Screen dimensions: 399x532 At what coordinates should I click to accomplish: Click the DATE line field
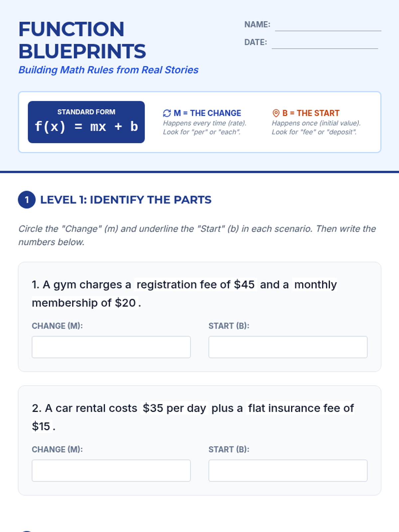pyautogui.click(x=325, y=43)
